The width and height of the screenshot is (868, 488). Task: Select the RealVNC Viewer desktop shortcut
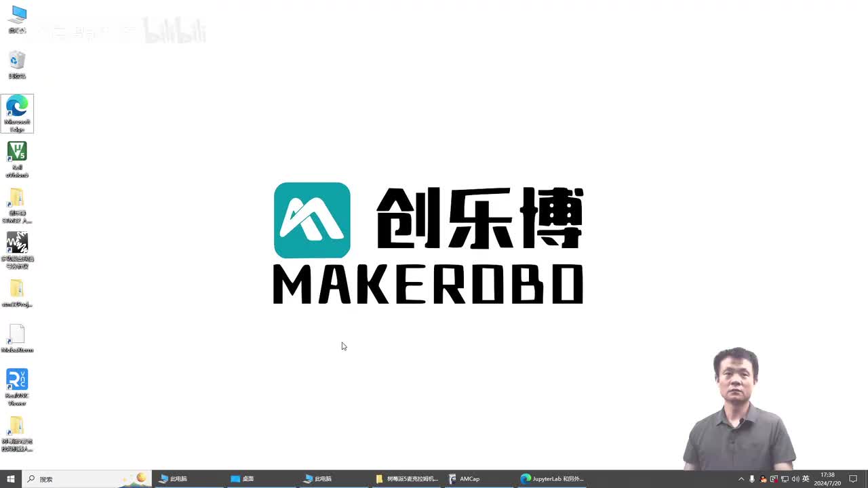(17, 388)
